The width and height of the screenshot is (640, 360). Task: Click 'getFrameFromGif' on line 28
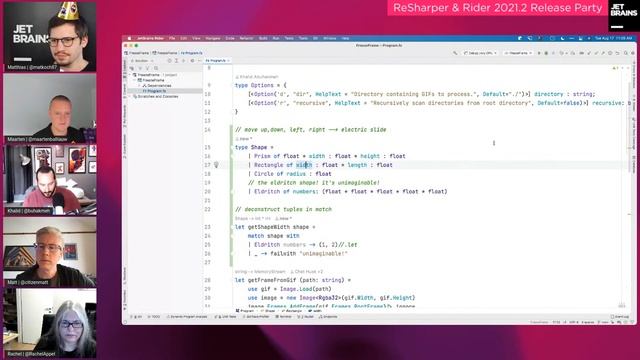[x=272, y=280]
